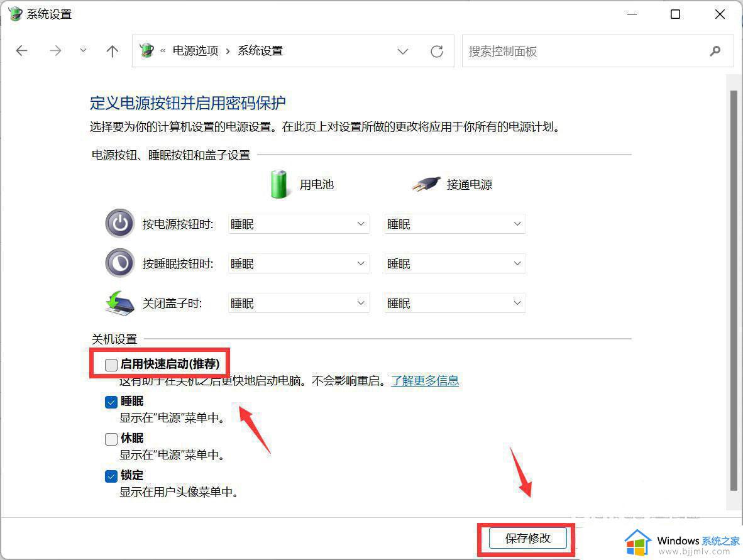Open 按电源按钮时 plugged-in dropdown
This screenshot has height=560, width=743.
point(455,224)
